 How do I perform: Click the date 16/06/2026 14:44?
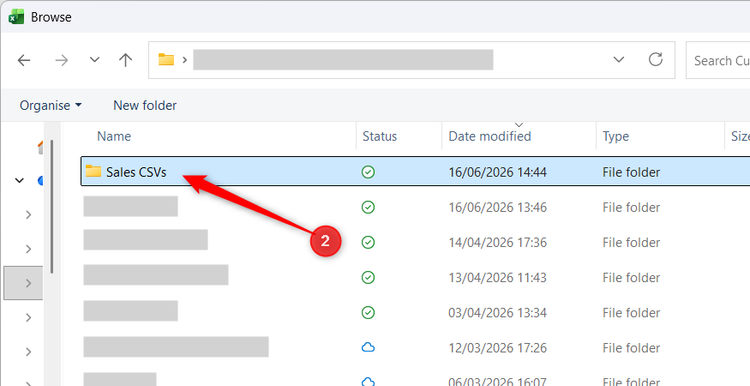click(x=497, y=172)
